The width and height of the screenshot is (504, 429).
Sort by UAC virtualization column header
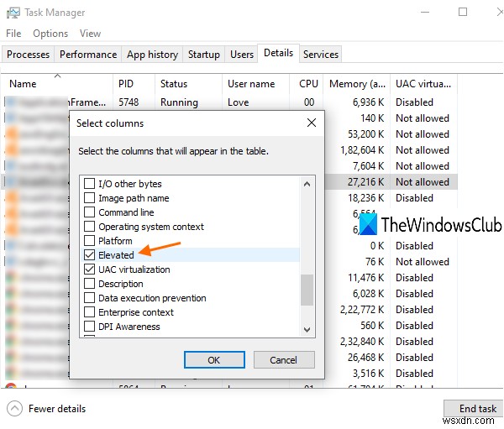[x=423, y=84]
